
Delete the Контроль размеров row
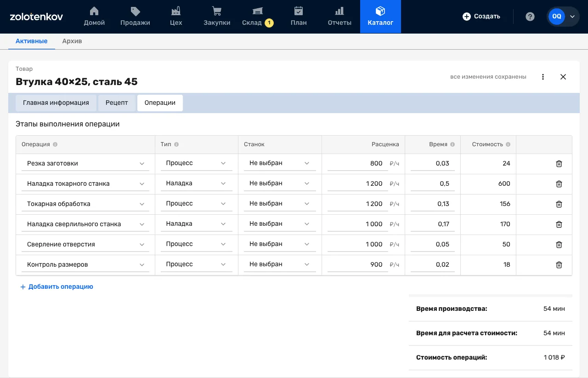[x=559, y=265]
